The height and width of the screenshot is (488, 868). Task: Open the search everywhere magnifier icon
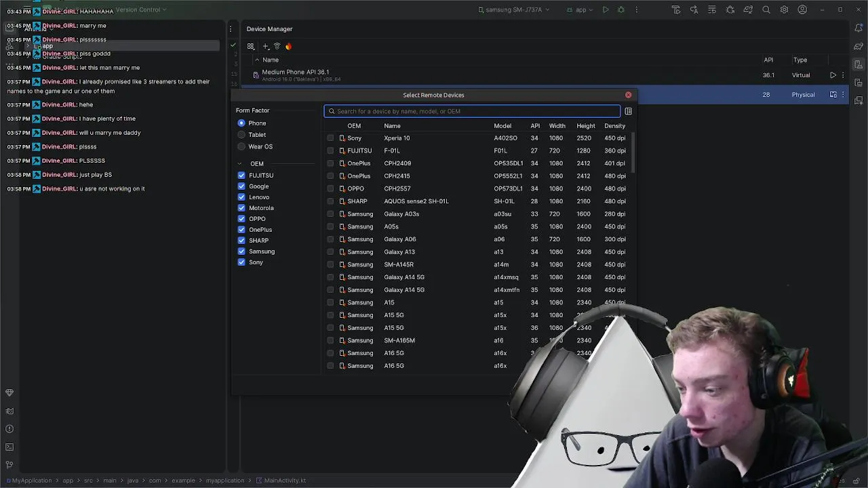[766, 9]
